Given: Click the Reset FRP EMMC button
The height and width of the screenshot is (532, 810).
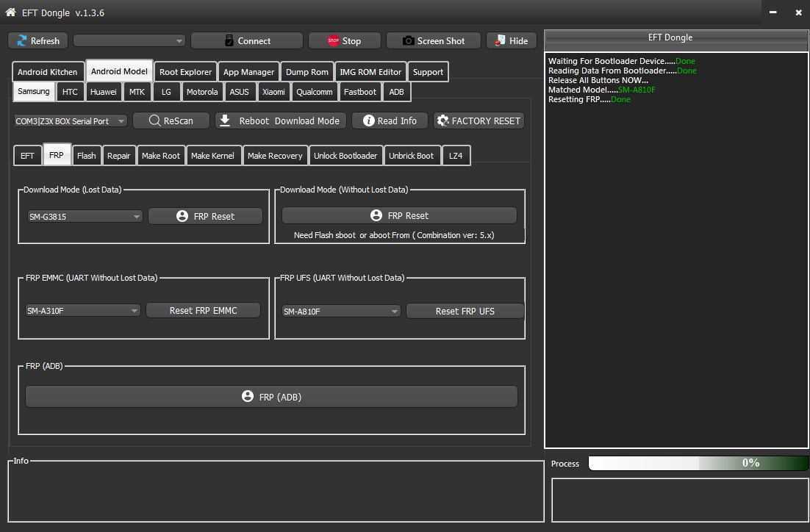Looking at the screenshot, I should [x=203, y=310].
